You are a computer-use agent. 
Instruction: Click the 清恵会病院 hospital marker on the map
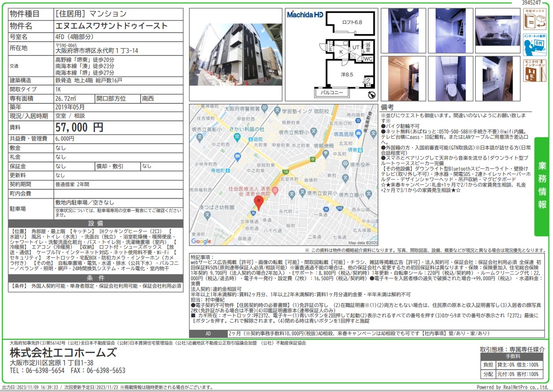(x=276, y=191)
